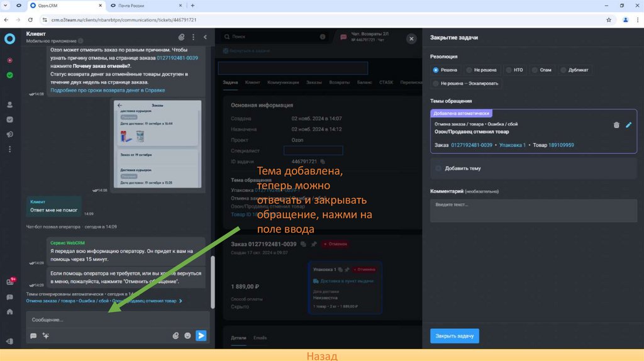Bookmark this page with the star icon

[x=609, y=19]
